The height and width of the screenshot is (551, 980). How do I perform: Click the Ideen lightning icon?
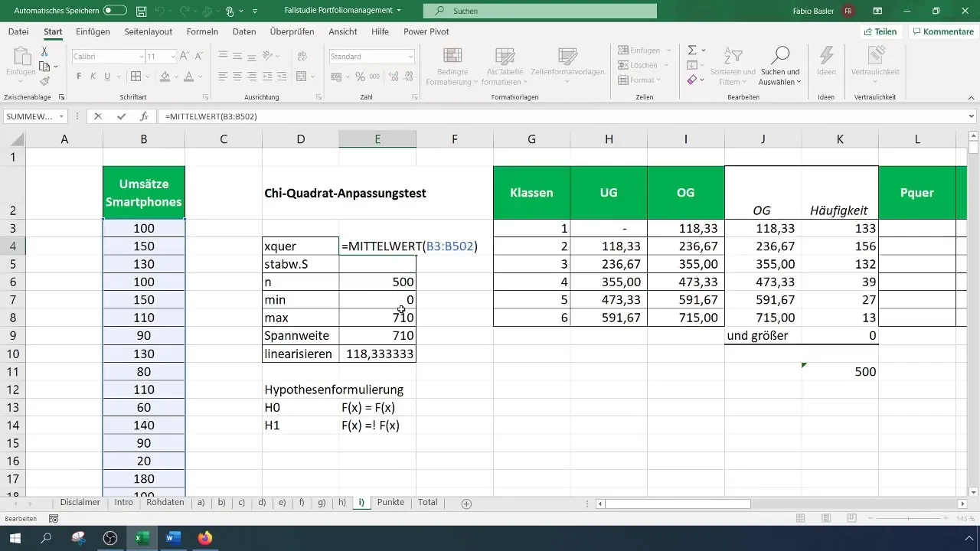pos(826,55)
